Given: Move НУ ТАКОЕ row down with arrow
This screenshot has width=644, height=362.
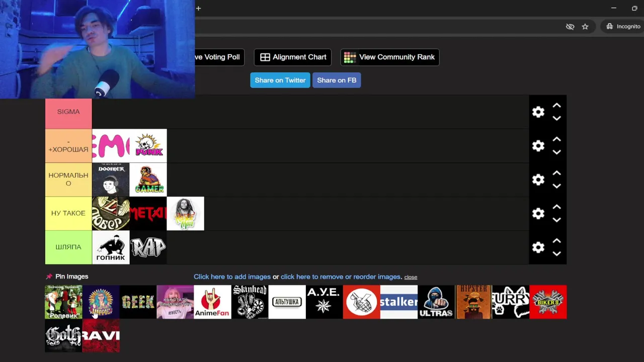Looking at the screenshot, I should [556, 219].
